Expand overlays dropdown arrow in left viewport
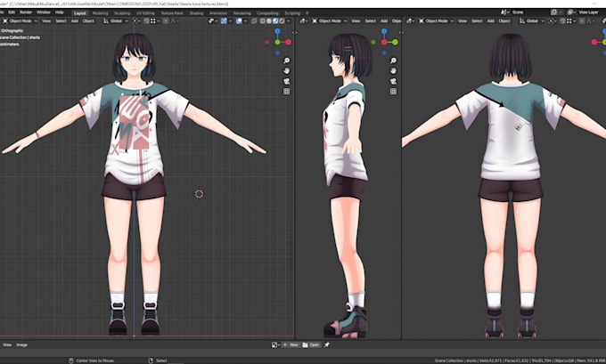Screen dimensions: 606x364 245,20
